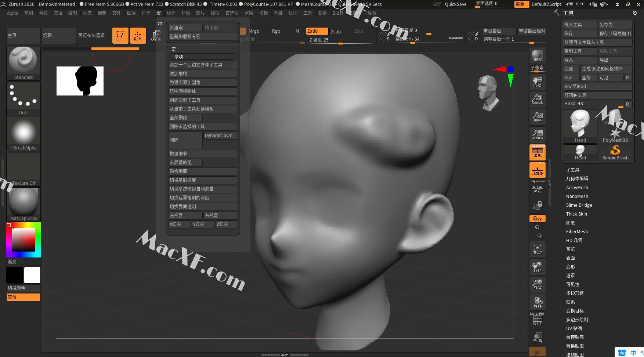Open the Alpha menu
644x357 pixels.
pos(12,13)
